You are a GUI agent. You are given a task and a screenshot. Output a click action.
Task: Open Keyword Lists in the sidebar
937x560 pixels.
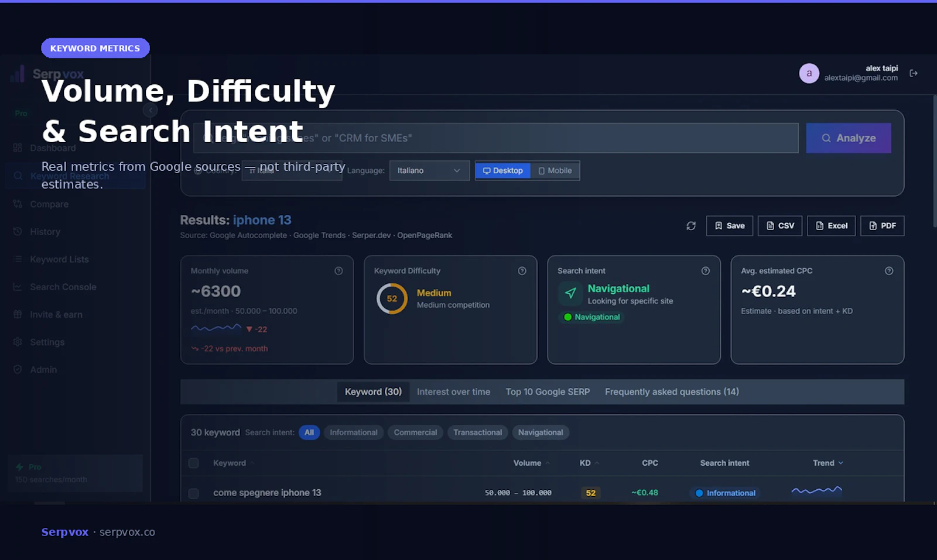point(59,259)
